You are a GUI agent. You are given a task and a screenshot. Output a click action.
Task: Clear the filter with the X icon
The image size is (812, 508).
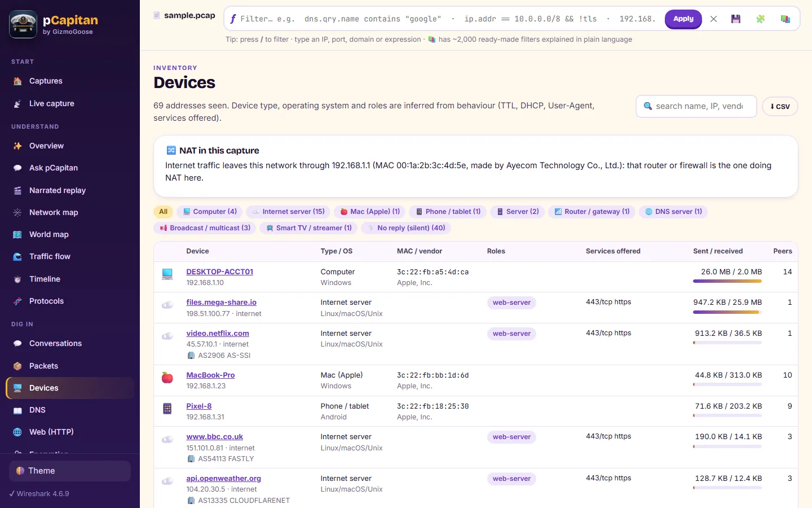(x=713, y=19)
